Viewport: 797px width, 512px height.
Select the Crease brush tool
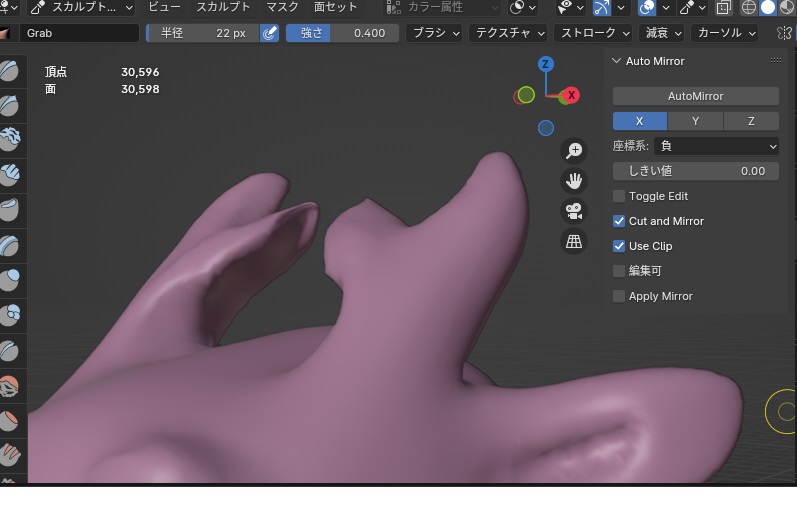pos(9,350)
